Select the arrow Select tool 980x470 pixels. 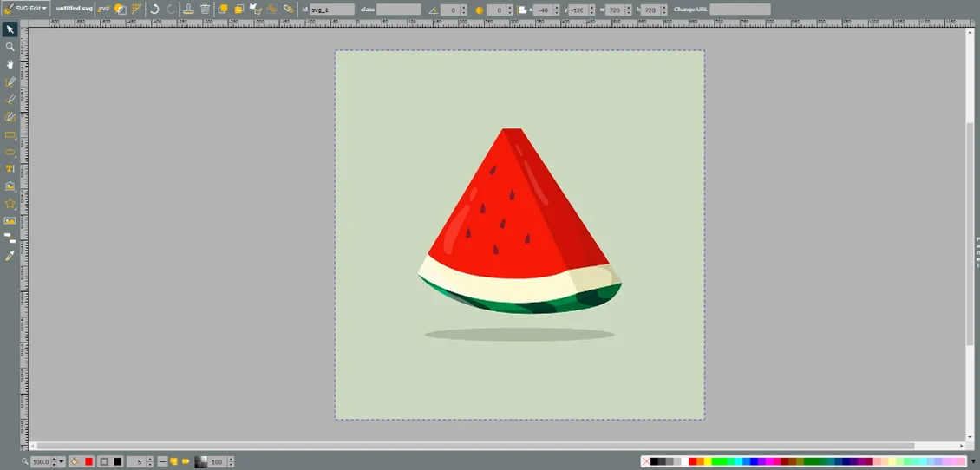pos(10,29)
